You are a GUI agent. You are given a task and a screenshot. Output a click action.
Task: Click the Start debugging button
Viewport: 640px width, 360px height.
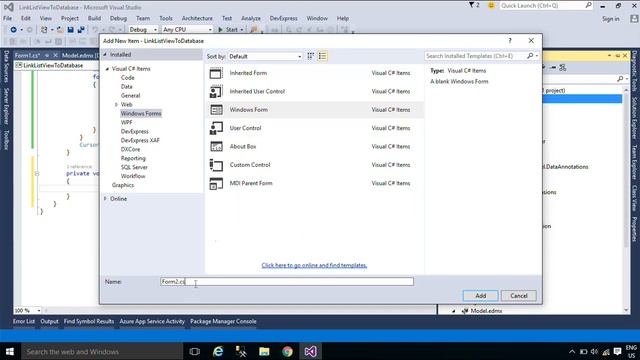[228, 29]
